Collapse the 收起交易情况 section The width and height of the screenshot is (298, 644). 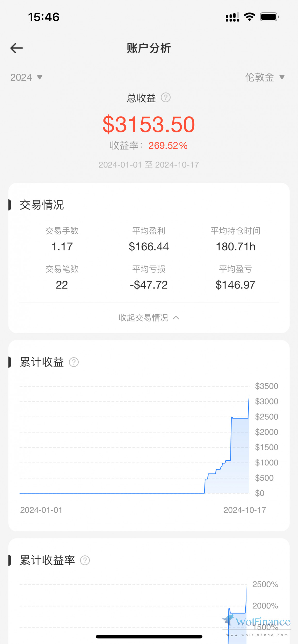click(149, 318)
